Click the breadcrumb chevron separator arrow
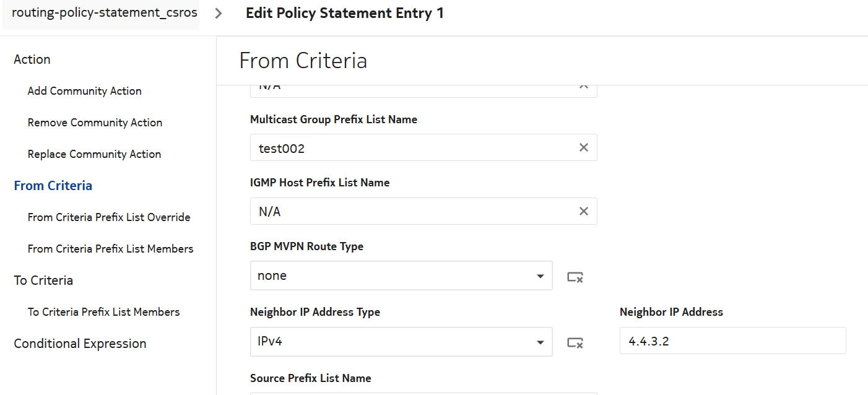868x395 pixels. click(219, 14)
